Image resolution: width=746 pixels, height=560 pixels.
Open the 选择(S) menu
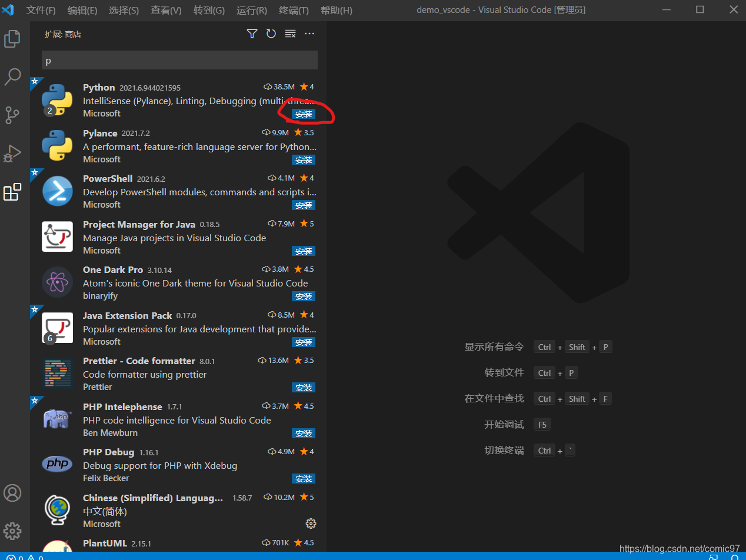(x=124, y=10)
